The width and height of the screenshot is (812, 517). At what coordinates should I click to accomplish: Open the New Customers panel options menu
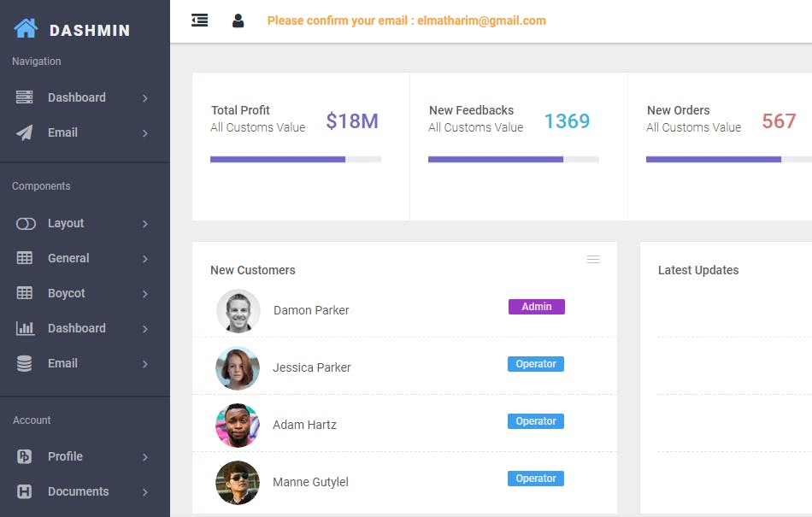(593, 259)
